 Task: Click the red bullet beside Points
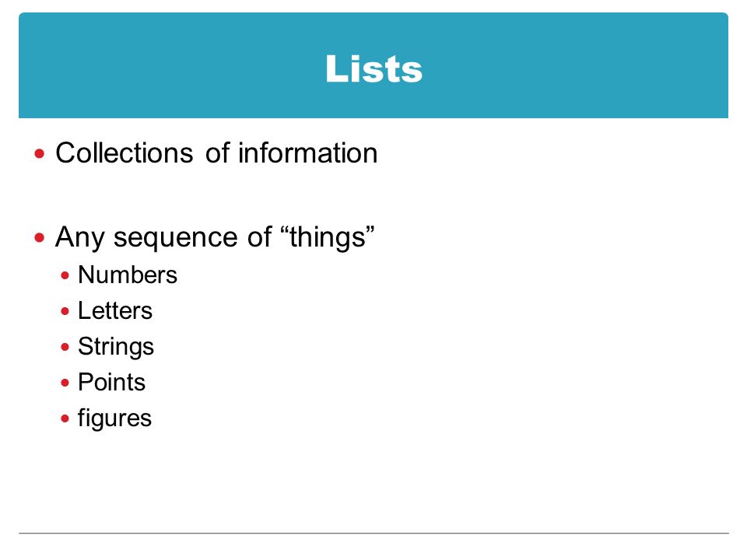click(65, 383)
